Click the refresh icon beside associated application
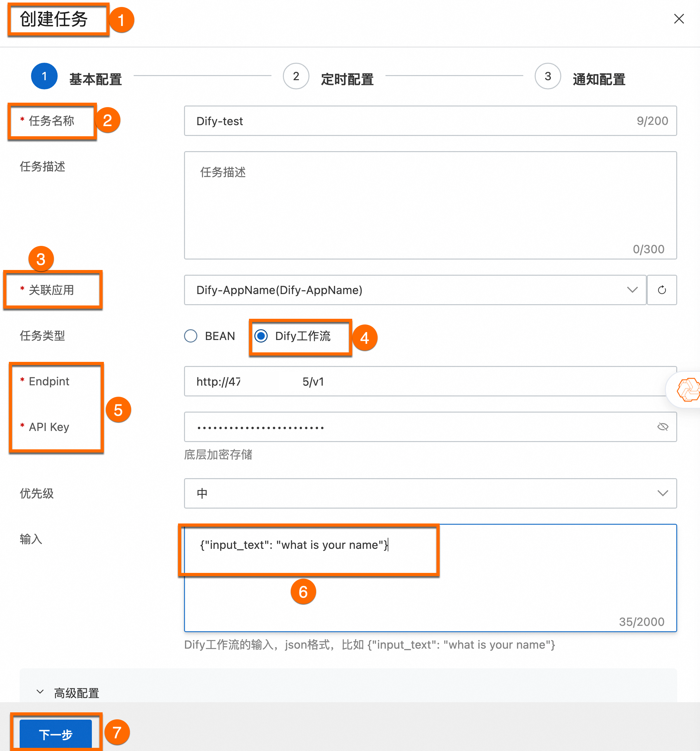The height and width of the screenshot is (751, 700). (x=661, y=290)
